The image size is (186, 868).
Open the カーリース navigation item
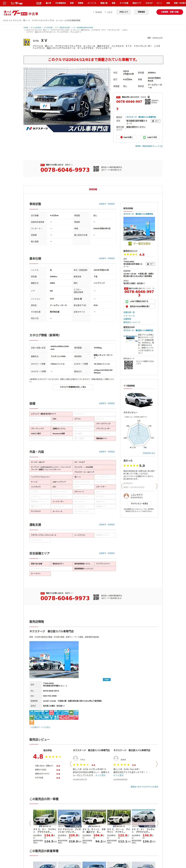pos(92,3)
